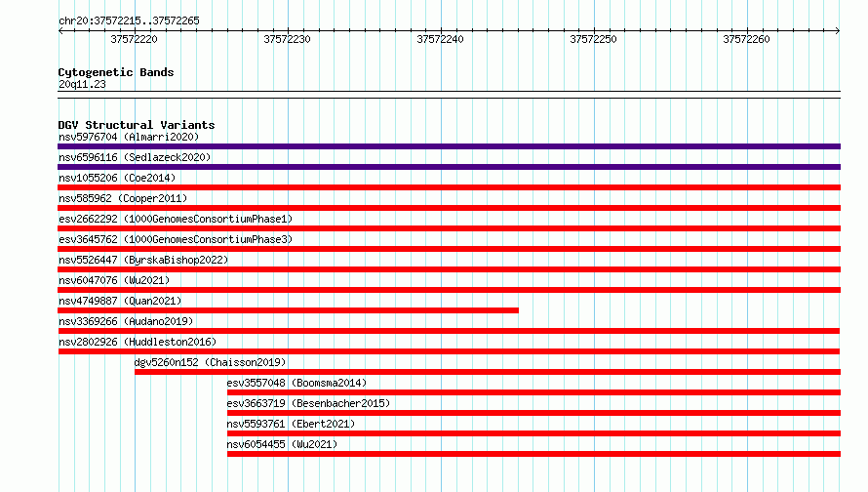This screenshot has height=492, width=868.
Task: Click the red bar under nsv585962 (Cooper2011)
Action: (449, 208)
